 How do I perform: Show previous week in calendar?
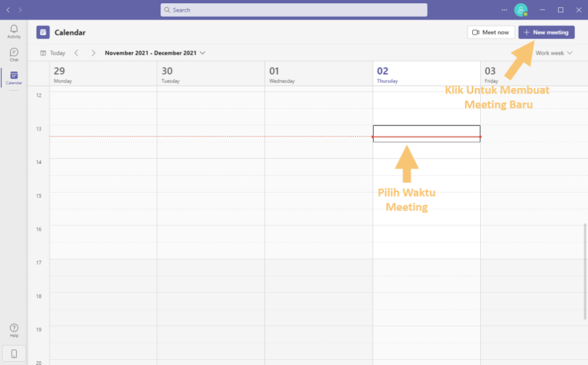(76, 53)
